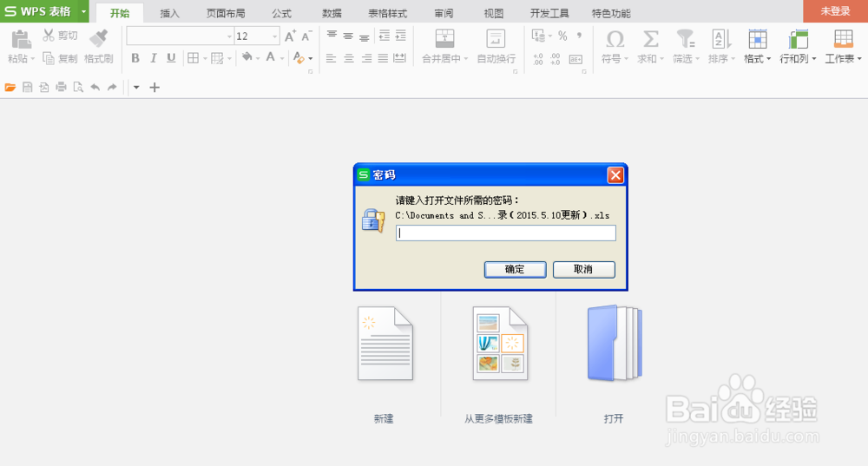Switch to the 插入 tab
Screen dimensions: 868x466
pos(169,13)
